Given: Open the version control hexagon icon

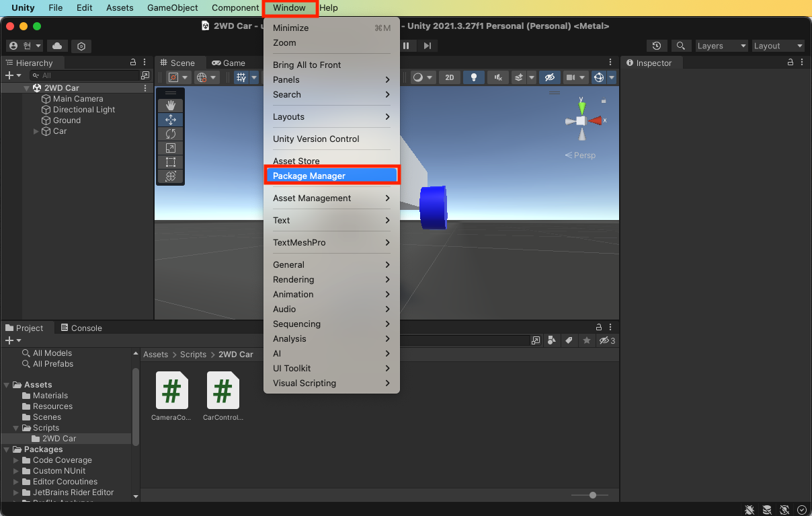Looking at the screenshot, I should pos(81,46).
